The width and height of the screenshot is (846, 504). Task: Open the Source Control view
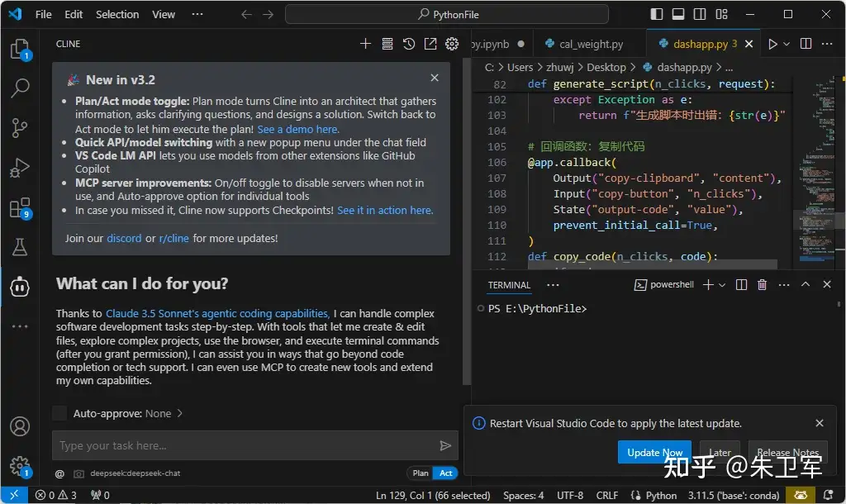pyautogui.click(x=20, y=128)
